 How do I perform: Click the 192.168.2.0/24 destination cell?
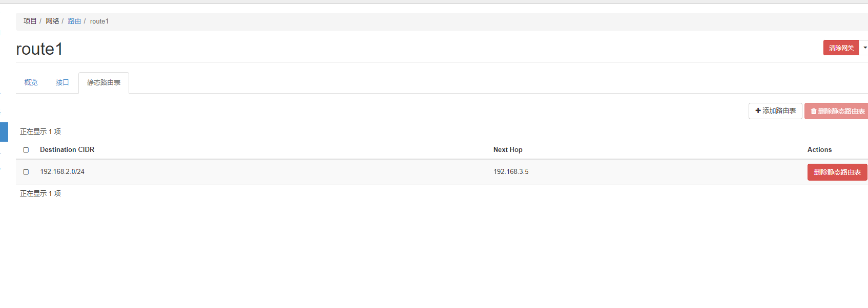click(x=63, y=172)
